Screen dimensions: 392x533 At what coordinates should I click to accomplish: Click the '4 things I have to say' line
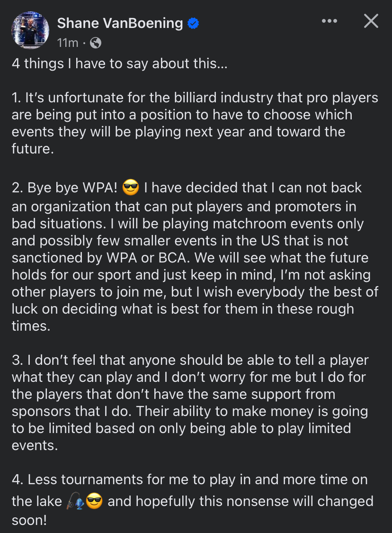(x=120, y=63)
